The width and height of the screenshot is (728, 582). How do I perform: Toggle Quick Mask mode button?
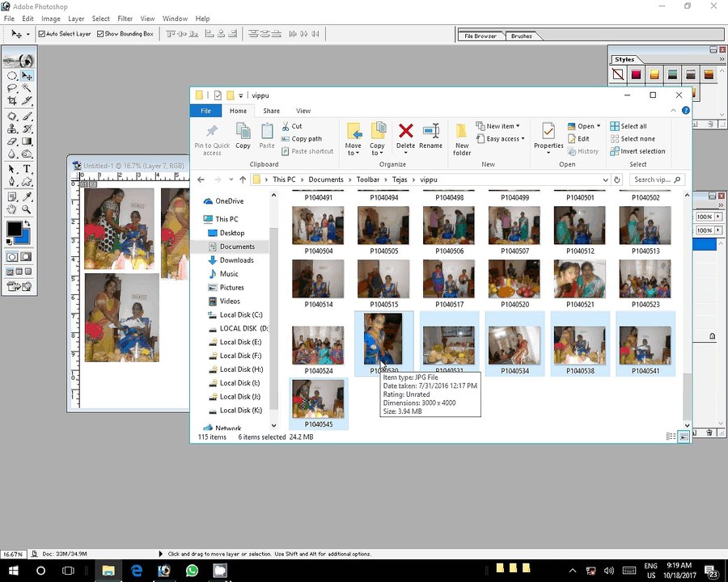click(x=27, y=257)
